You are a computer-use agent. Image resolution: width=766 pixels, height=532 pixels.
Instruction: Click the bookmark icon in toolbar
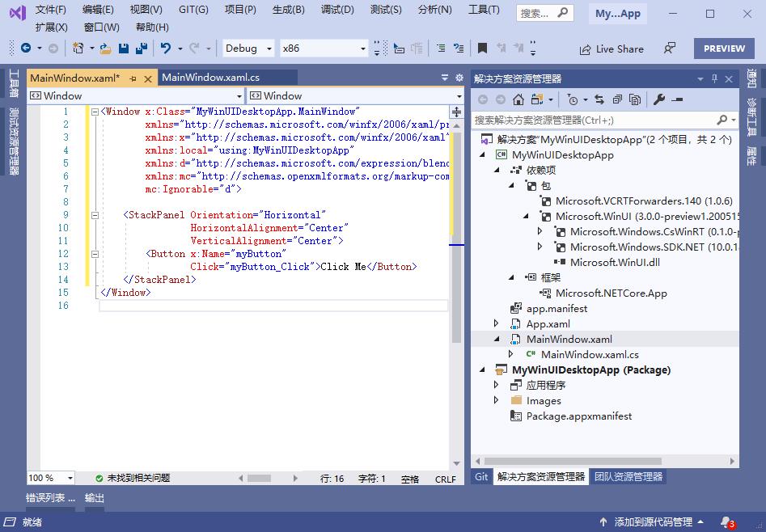click(x=482, y=49)
